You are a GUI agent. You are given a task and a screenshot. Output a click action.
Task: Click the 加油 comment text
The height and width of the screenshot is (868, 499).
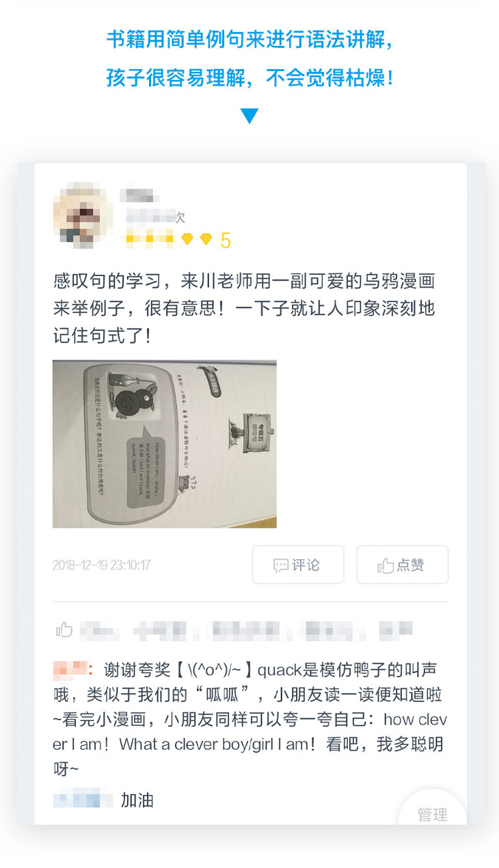[x=137, y=800]
